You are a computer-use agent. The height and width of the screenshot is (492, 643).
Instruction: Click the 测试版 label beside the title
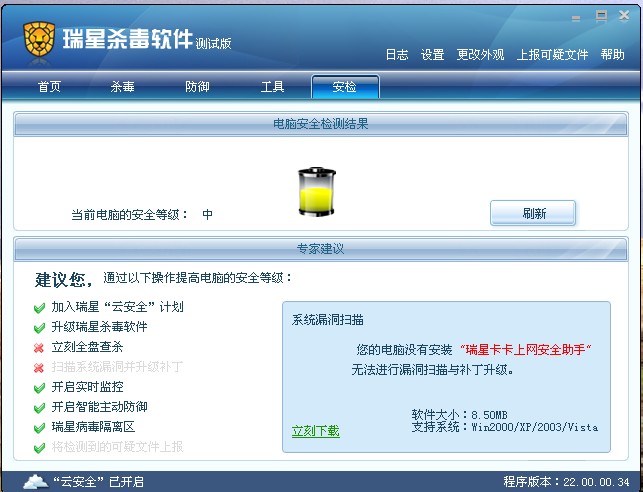[x=213, y=43]
